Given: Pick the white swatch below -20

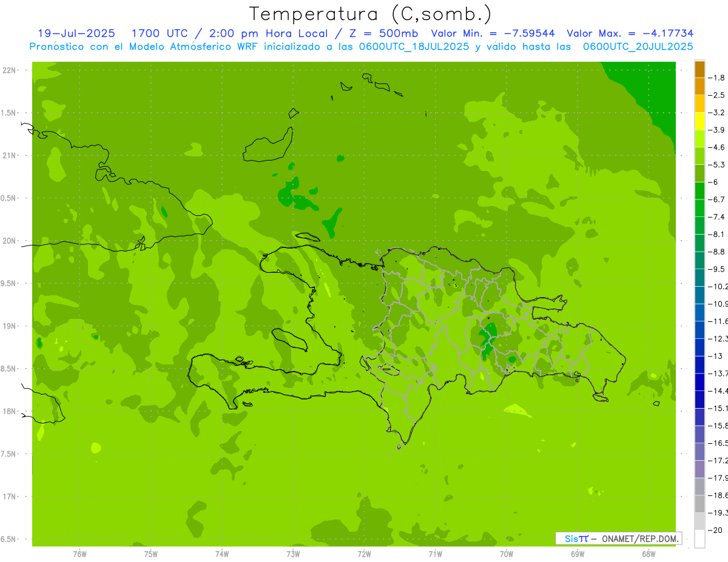Looking at the screenshot, I should (x=700, y=539).
